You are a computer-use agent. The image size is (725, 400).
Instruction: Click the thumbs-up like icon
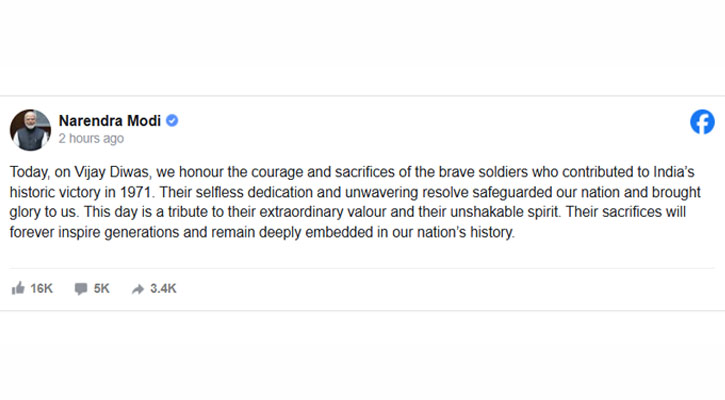(x=18, y=288)
